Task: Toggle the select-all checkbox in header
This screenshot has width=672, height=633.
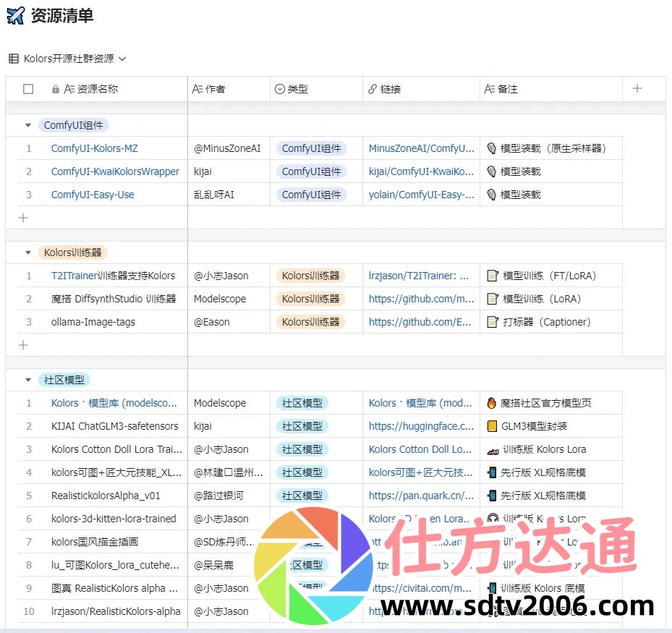Action: [x=28, y=89]
